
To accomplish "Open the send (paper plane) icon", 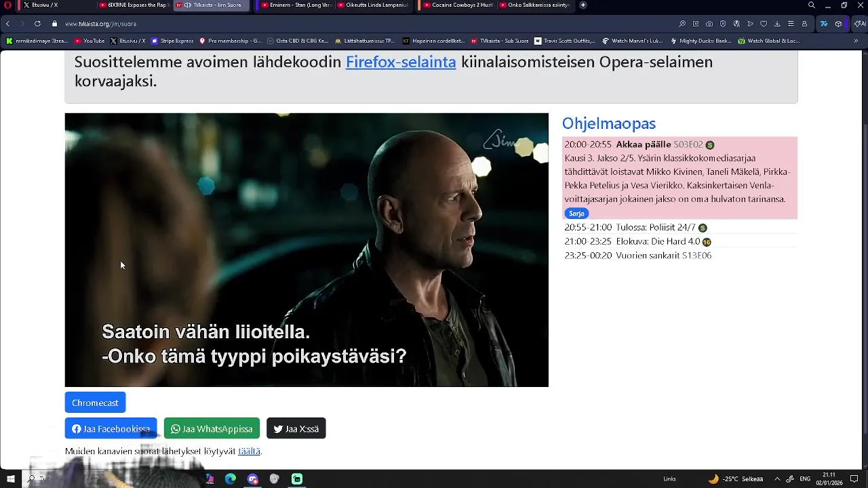I will coord(750,24).
